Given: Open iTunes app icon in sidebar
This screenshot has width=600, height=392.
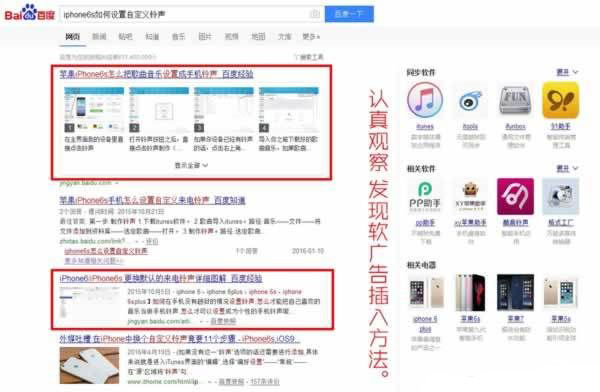Looking at the screenshot, I should 425,100.
